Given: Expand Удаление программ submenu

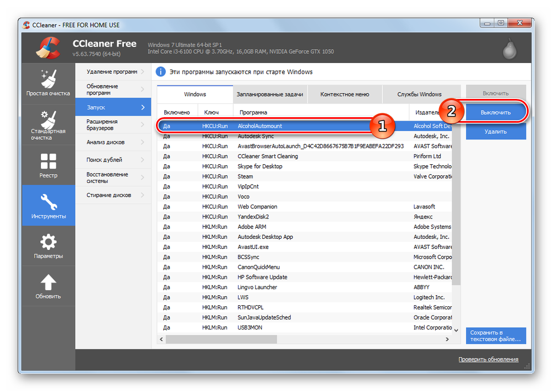Looking at the screenshot, I should [x=113, y=72].
